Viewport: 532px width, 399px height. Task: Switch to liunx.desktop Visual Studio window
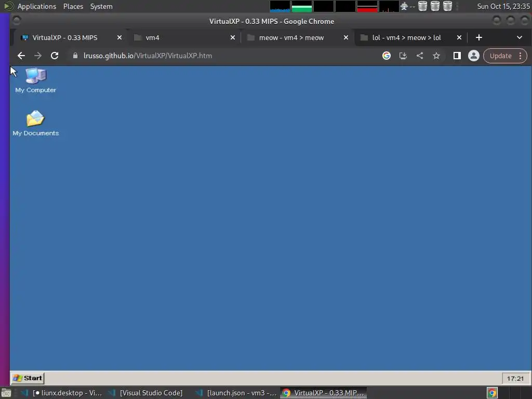click(x=62, y=393)
